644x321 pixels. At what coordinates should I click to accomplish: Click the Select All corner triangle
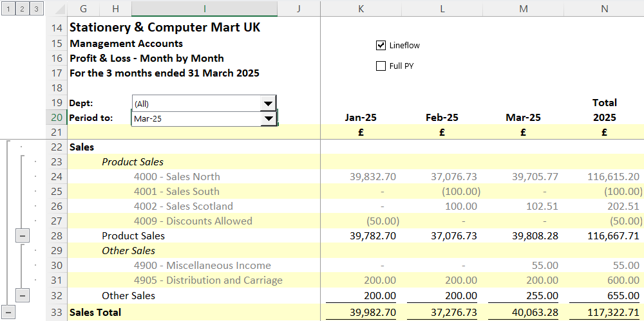59,8
